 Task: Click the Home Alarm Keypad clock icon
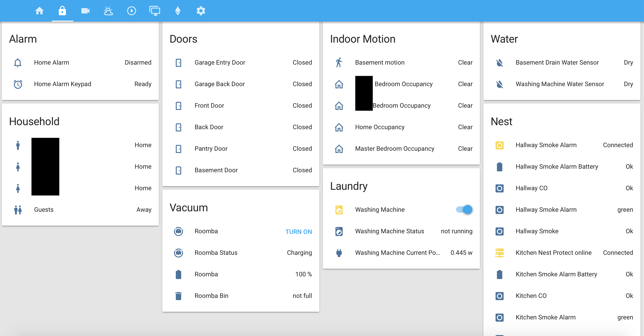[x=18, y=84]
